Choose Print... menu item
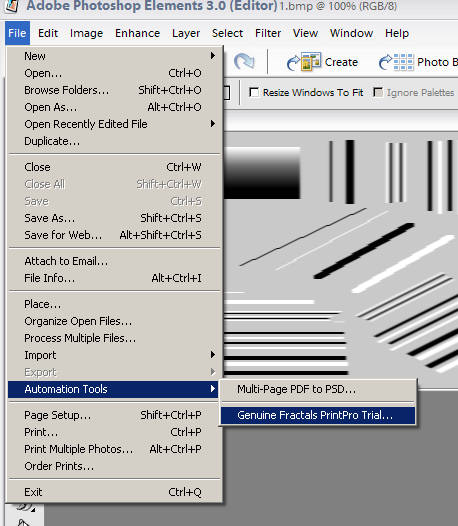This screenshot has height=526, width=458. click(x=114, y=432)
